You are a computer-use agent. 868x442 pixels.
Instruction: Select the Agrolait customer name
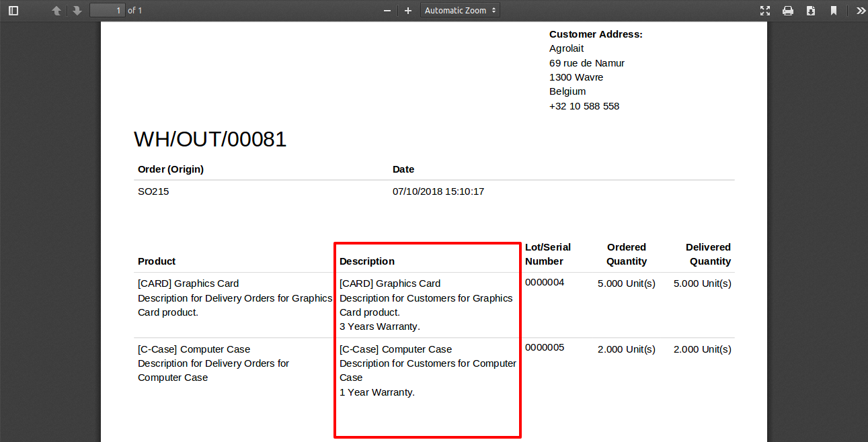click(x=566, y=48)
